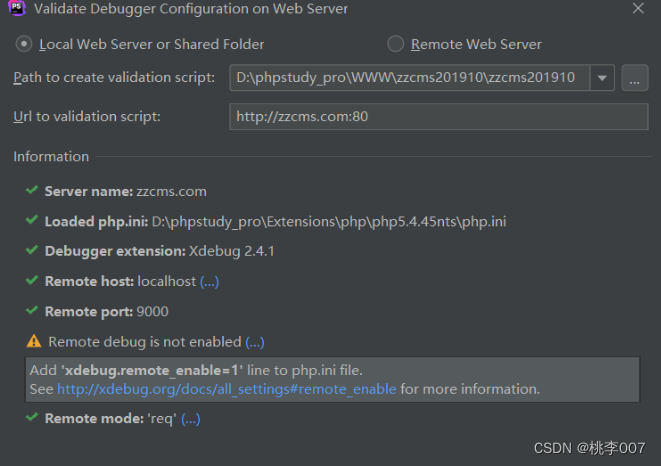Click the Information section header

[51, 156]
